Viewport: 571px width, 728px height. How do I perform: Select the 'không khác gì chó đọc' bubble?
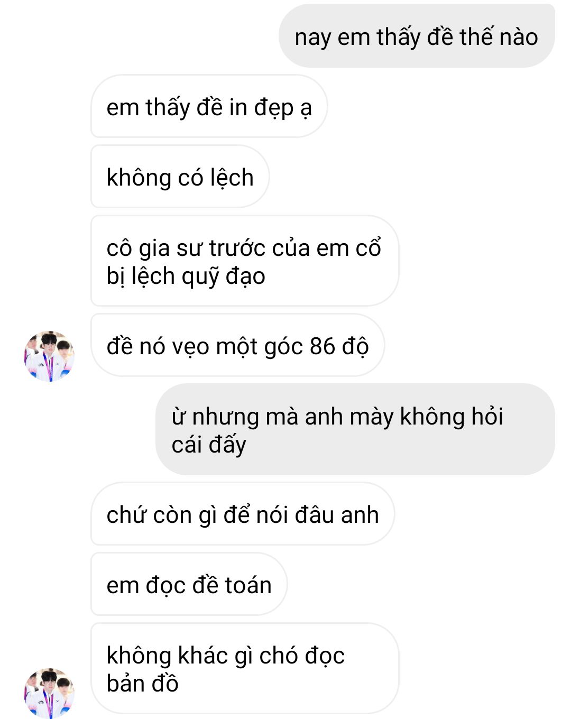(x=244, y=668)
